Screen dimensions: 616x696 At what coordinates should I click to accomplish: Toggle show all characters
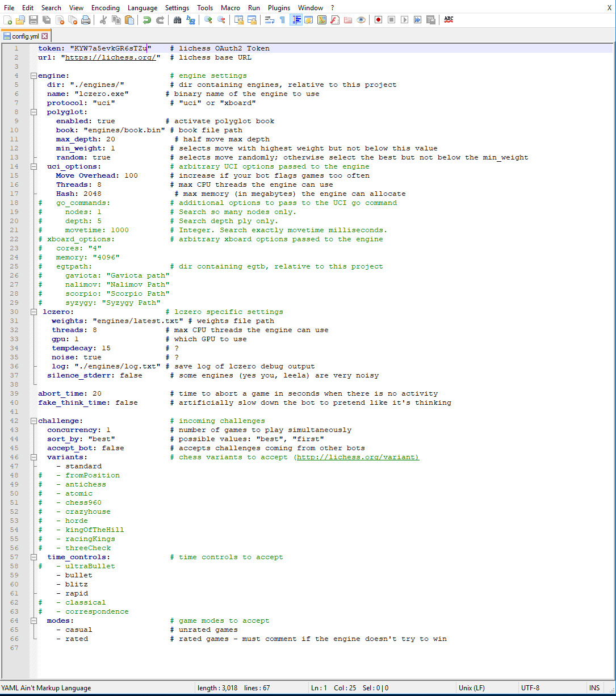pyautogui.click(x=282, y=20)
